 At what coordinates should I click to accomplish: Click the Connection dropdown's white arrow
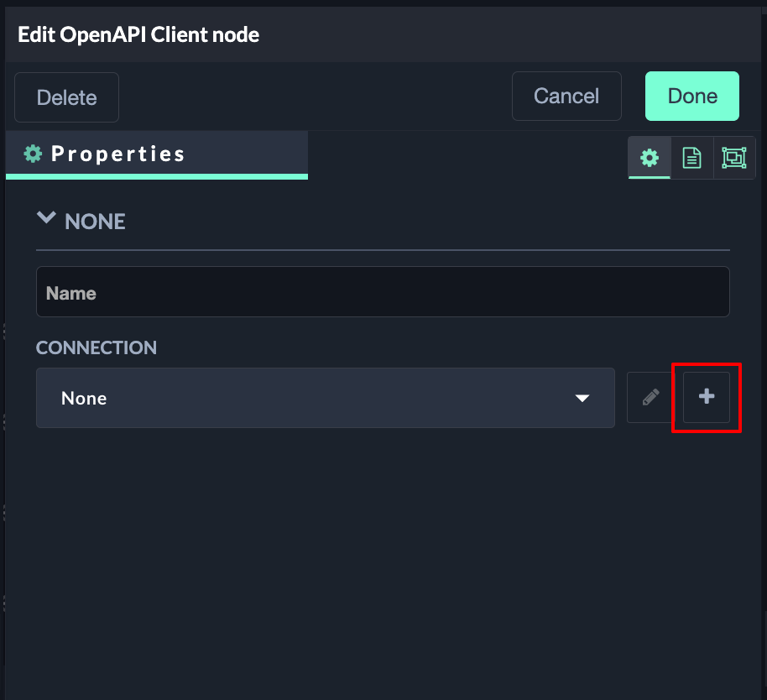[x=582, y=398]
